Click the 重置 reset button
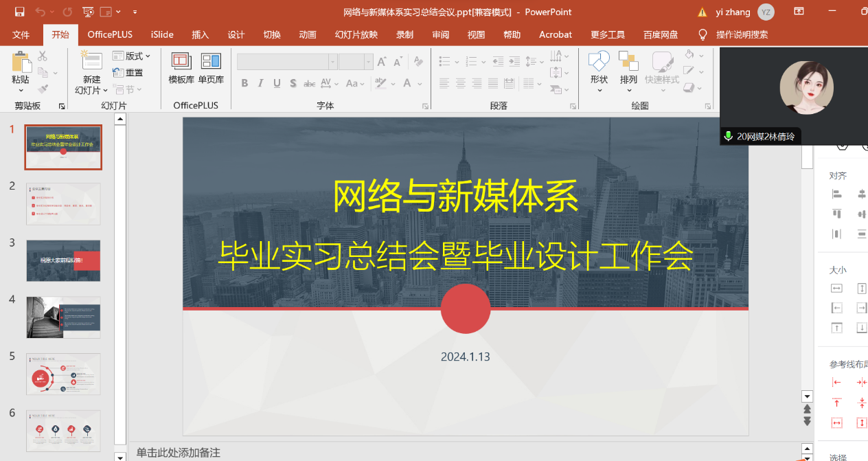This screenshot has width=868, height=461. 128,73
